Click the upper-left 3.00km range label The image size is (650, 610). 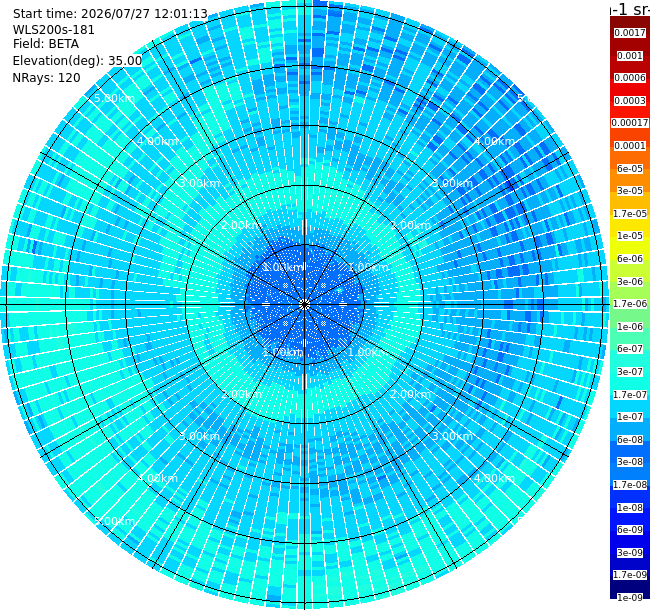pyautogui.click(x=199, y=183)
